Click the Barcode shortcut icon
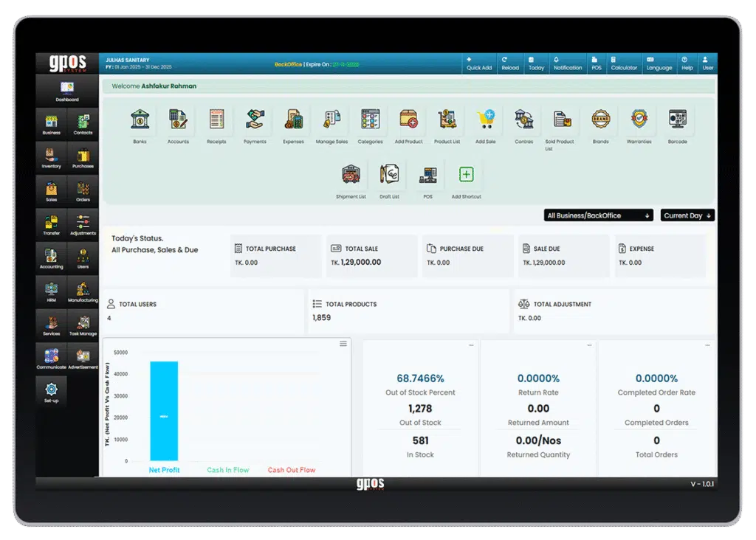756x540 pixels. coord(677,120)
